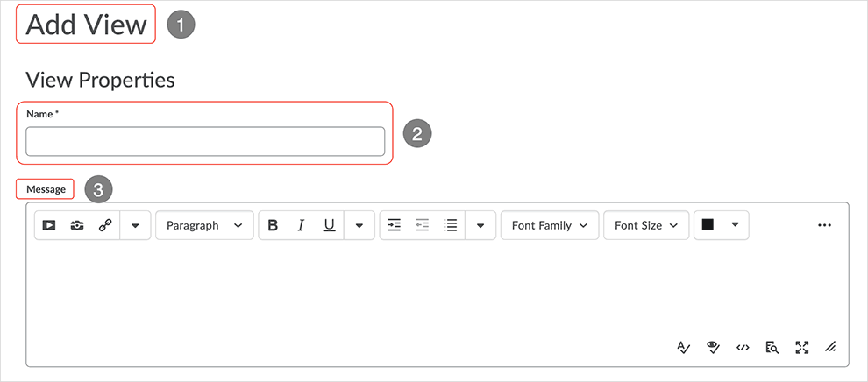Open the Font Family dropdown

click(x=550, y=225)
